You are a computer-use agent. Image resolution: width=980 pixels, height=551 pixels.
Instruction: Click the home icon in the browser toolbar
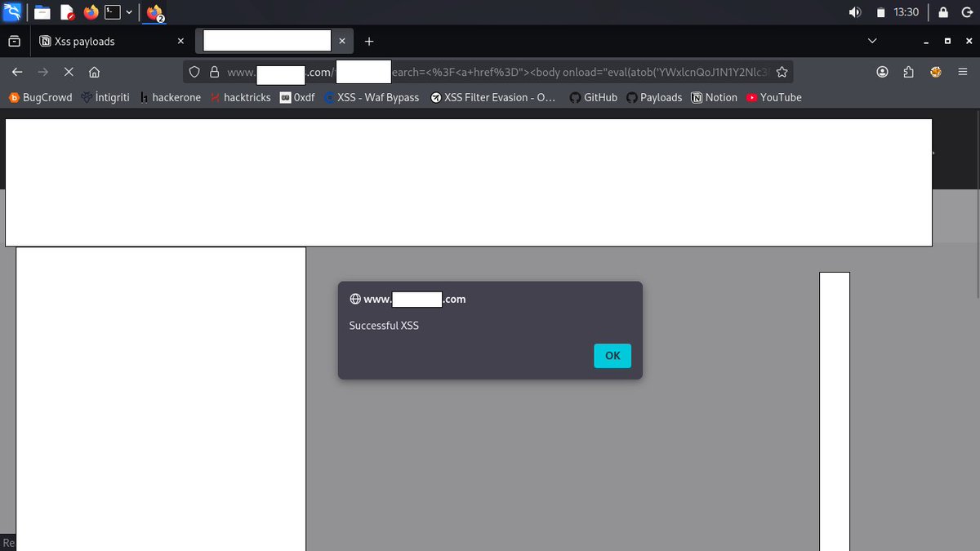[x=94, y=72]
